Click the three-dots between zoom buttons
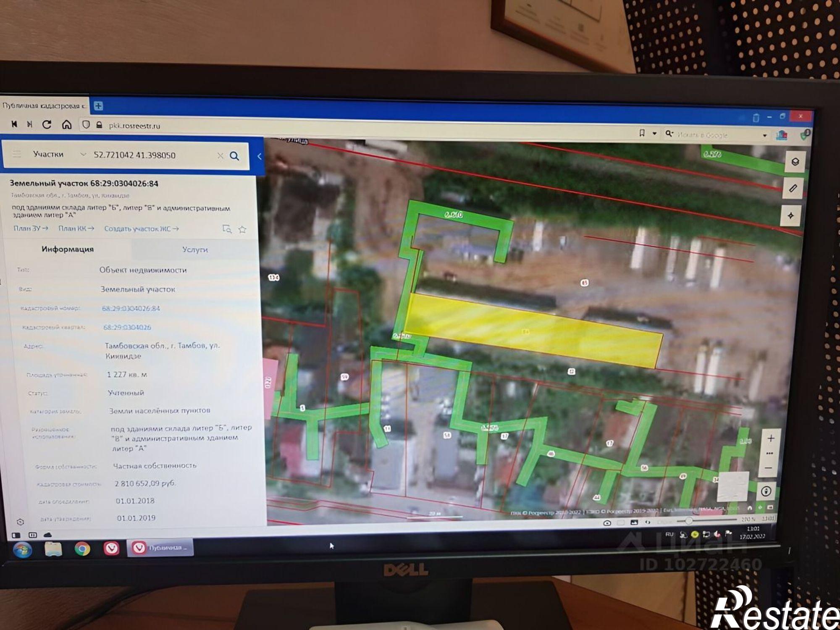840x630 pixels. coord(770,453)
